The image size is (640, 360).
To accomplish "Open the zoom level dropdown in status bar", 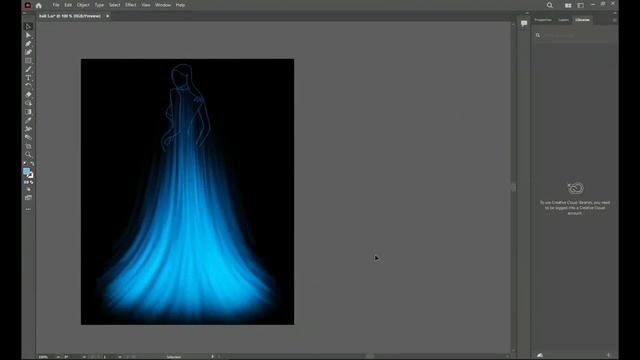I will (58, 357).
